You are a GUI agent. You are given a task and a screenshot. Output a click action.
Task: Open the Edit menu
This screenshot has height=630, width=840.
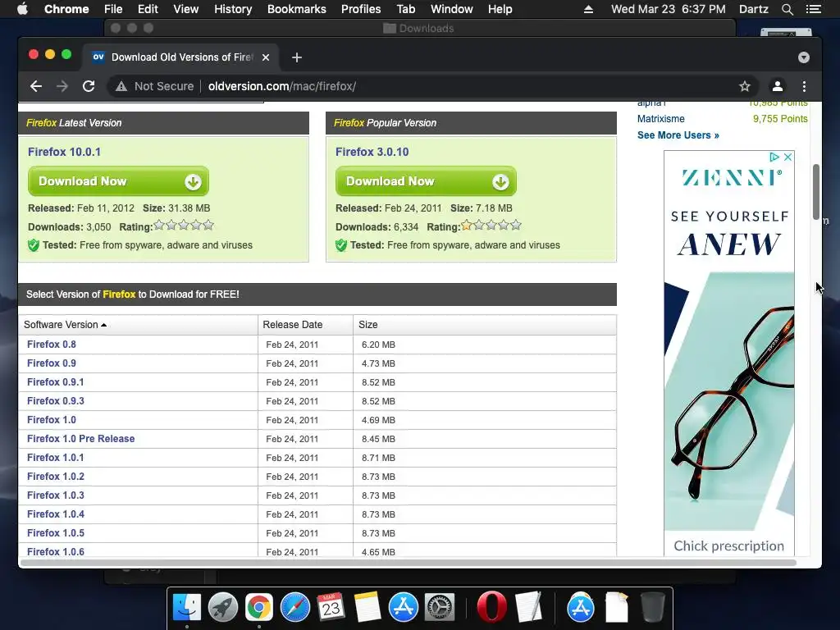click(x=148, y=9)
